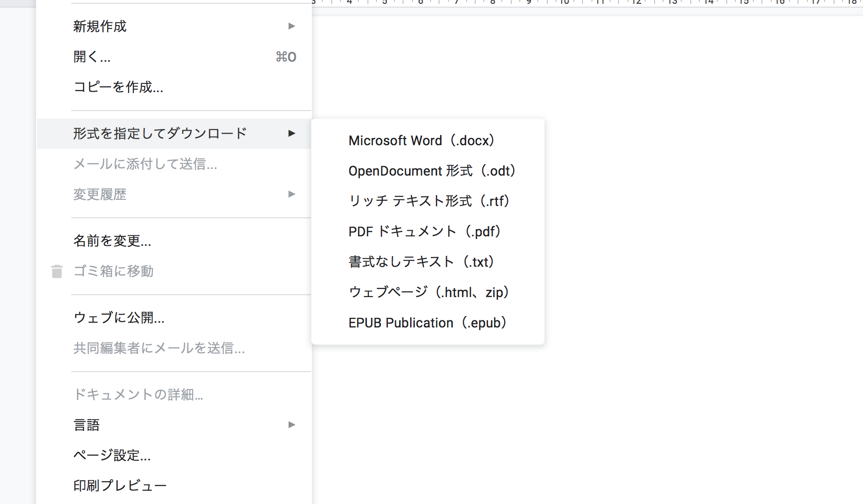Download as リッチ テキスト形式 (.rtf)
The height and width of the screenshot is (504, 863).
click(x=428, y=202)
